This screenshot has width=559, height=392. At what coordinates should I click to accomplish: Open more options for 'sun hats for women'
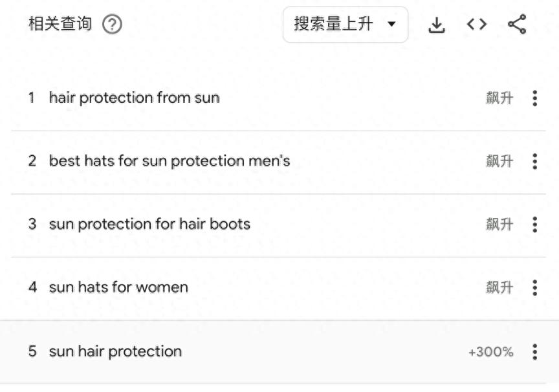(x=534, y=287)
